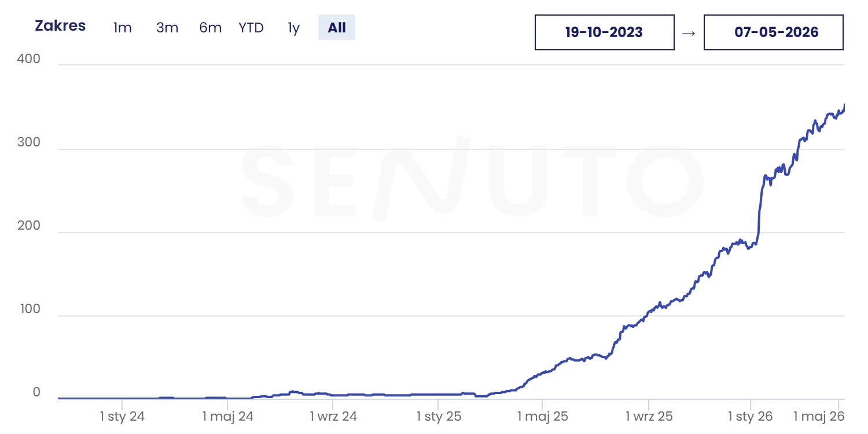The image size is (868, 434).
Task: Set the range to 1y
Action: [x=294, y=27]
